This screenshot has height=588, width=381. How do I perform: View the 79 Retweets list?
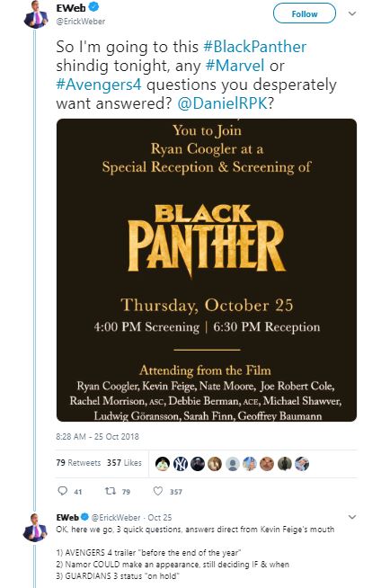point(78,463)
